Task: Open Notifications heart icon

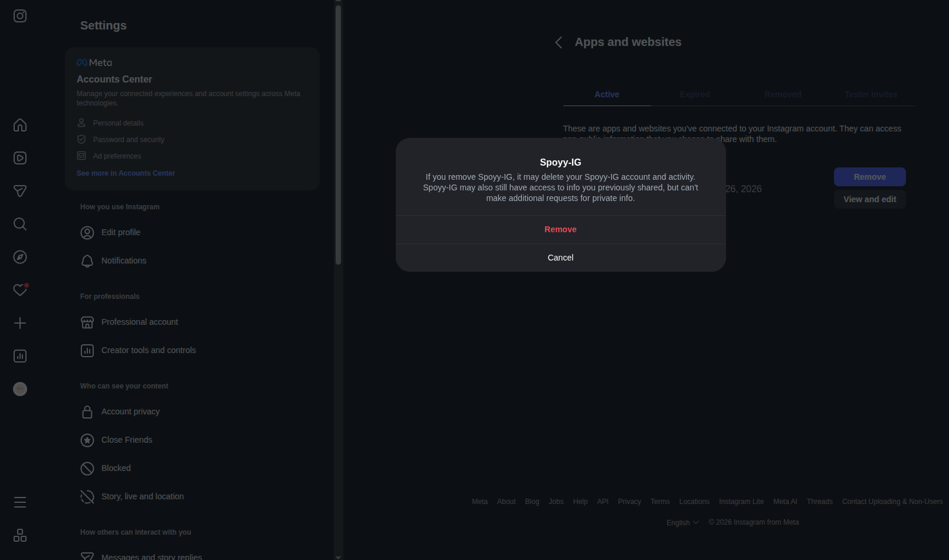Action: click(x=20, y=290)
